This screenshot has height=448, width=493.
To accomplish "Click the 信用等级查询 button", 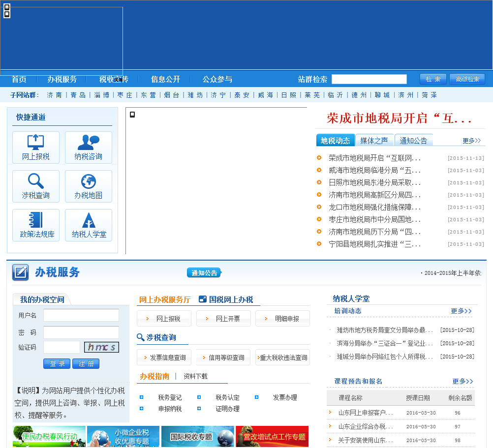I will [223, 358].
